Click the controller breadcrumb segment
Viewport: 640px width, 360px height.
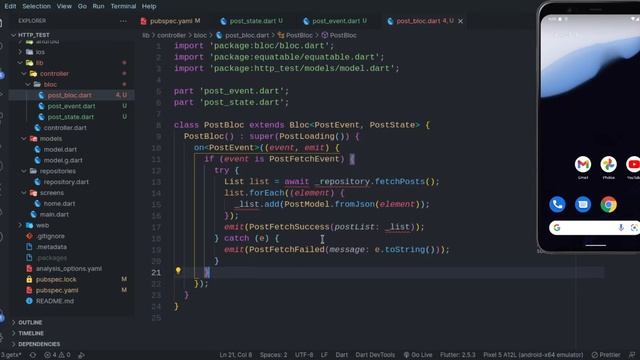pos(171,35)
